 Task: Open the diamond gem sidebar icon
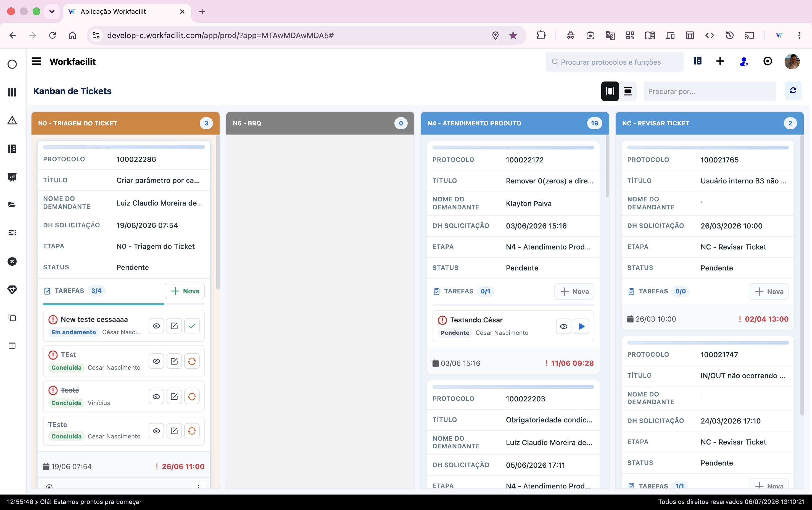click(x=12, y=290)
